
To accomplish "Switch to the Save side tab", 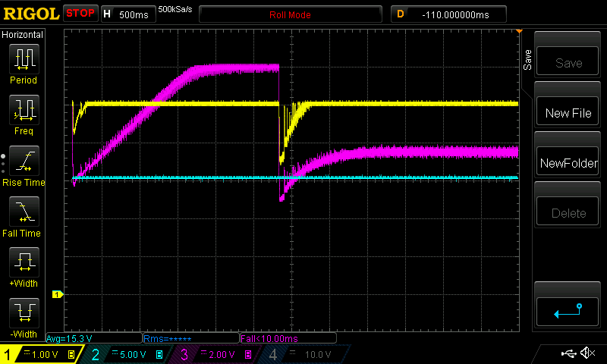I will point(527,60).
